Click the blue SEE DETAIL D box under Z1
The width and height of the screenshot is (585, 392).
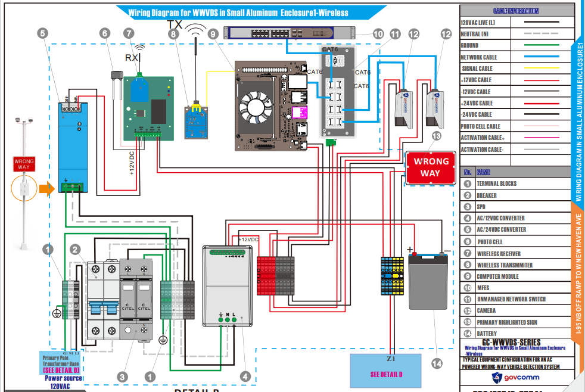(x=386, y=371)
